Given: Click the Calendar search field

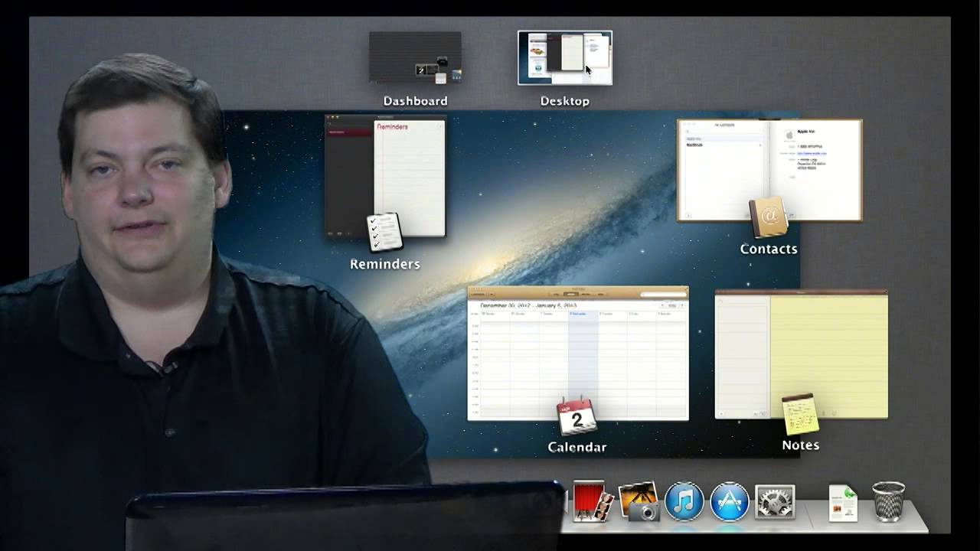Looking at the screenshot, I should [x=663, y=295].
